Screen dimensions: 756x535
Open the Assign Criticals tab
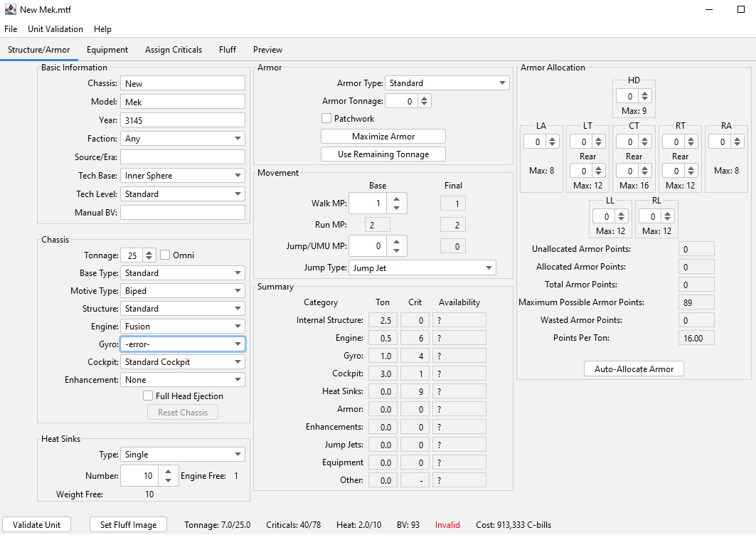[173, 50]
